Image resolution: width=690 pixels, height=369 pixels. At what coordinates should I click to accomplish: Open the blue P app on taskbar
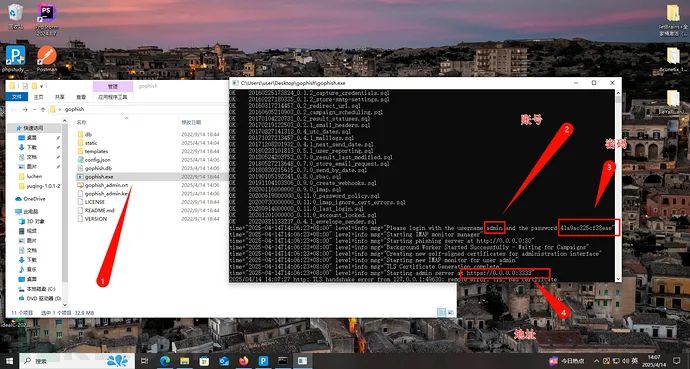[x=263, y=361]
